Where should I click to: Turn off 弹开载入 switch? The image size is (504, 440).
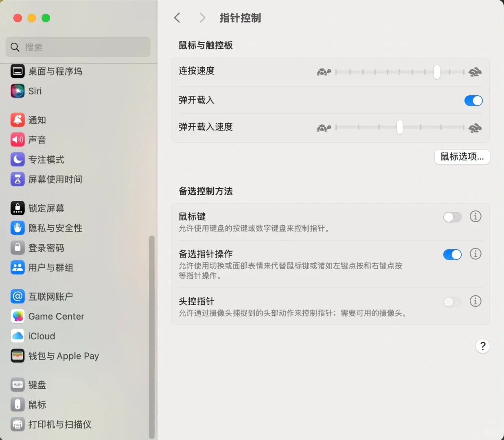(473, 101)
